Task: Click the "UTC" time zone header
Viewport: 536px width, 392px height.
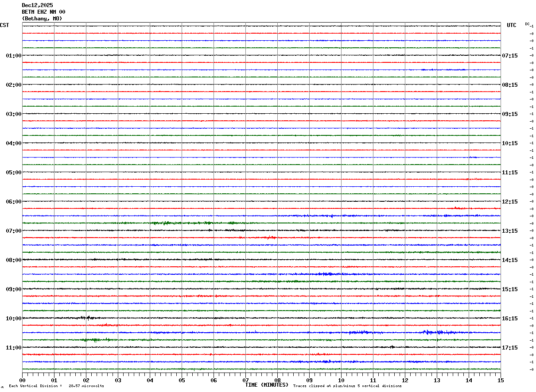Action: point(512,25)
